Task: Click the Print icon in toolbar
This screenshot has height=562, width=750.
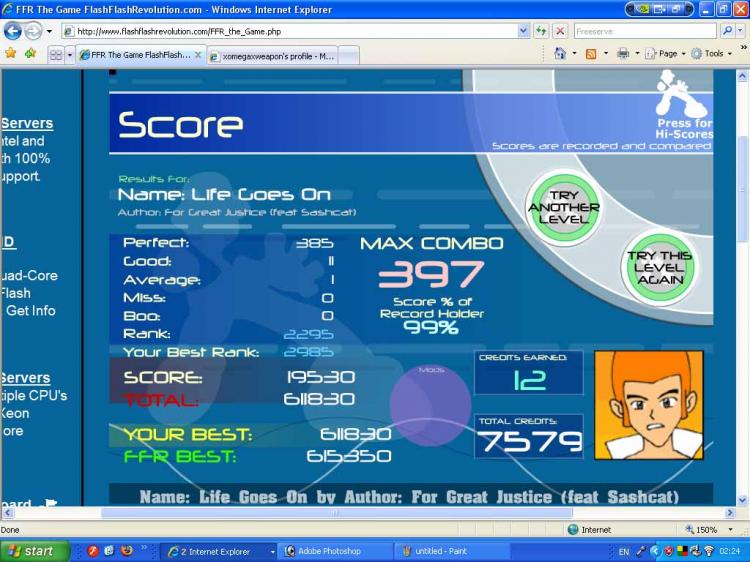Action: coord(623,54)
